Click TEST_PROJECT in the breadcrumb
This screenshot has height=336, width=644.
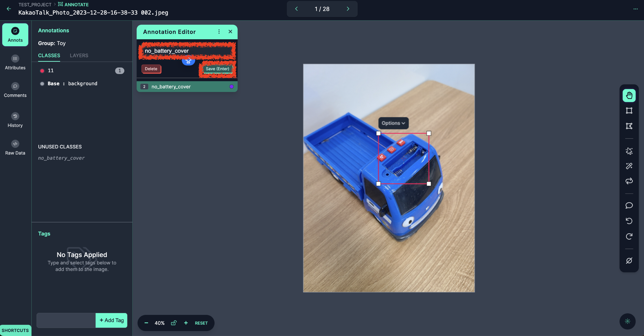coord(35,5)
